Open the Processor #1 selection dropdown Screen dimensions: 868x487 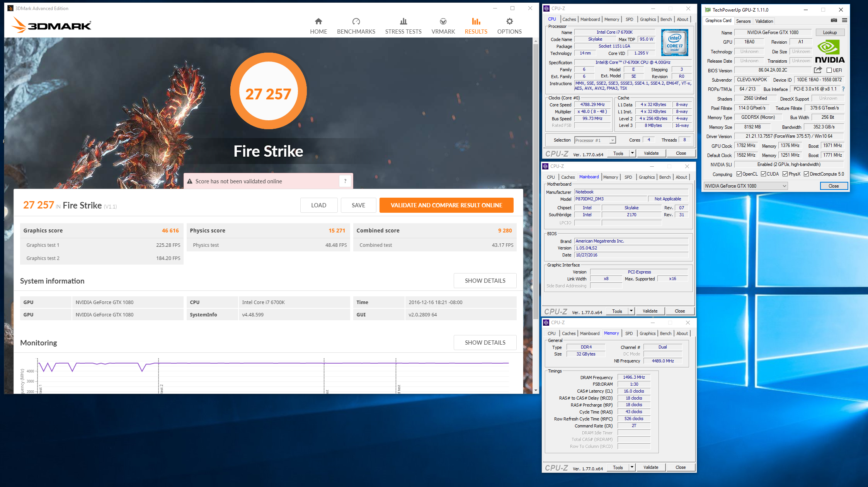(x=595, y=140)
